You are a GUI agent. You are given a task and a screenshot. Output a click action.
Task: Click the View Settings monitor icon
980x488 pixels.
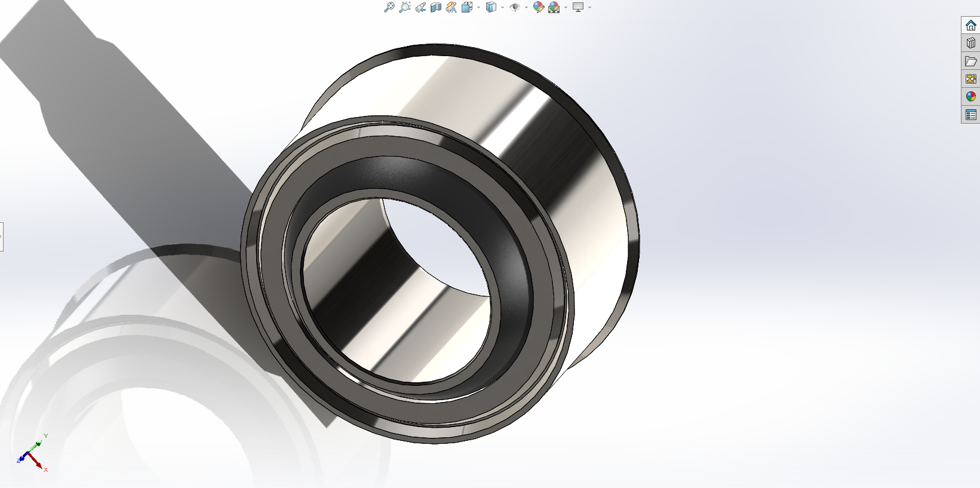578,7
